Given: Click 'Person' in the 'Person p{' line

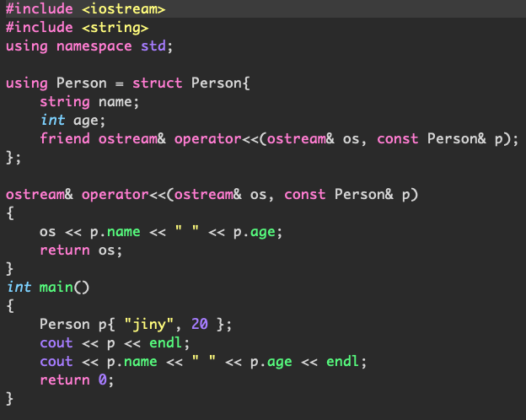Looking at the screenshot, I should coord(65,325).
